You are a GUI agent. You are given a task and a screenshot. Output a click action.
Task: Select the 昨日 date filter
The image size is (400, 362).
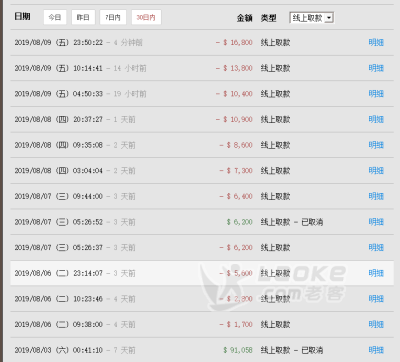pyautogui.click(x=83, y=17)
